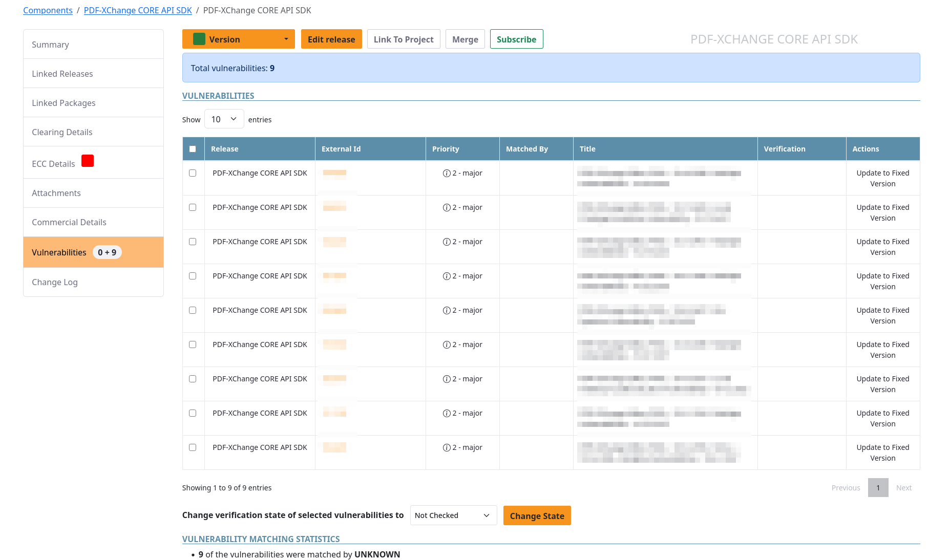The image size is (949, 560).
Task: Click the Subscribe button
Action: coord(516,39)
